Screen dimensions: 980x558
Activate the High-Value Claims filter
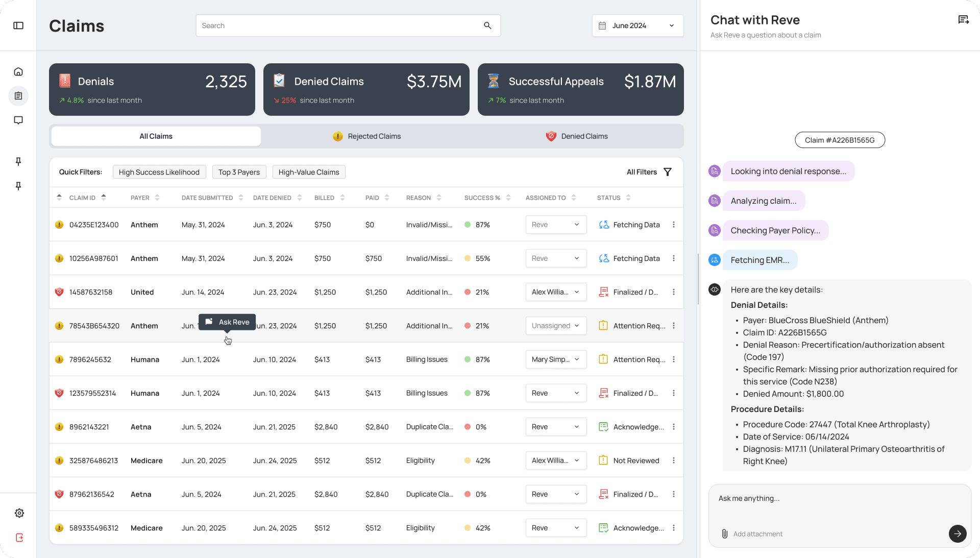[308, 172]
